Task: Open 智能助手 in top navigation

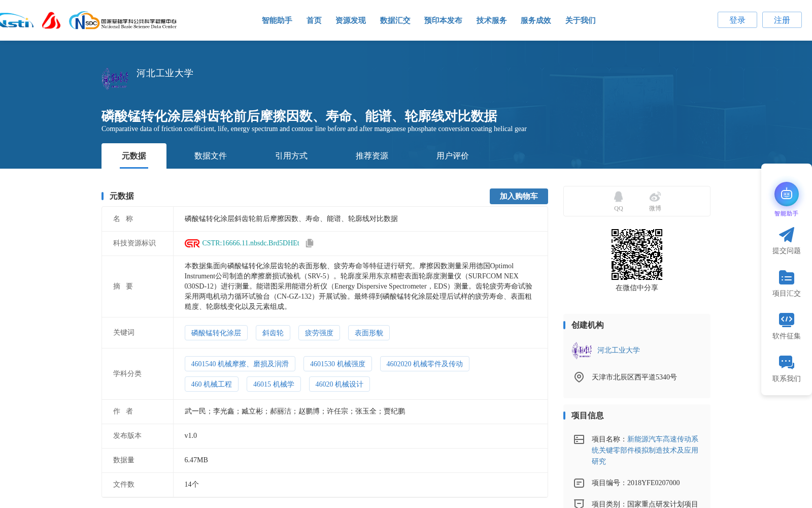Action: click(x=277, y=20)
